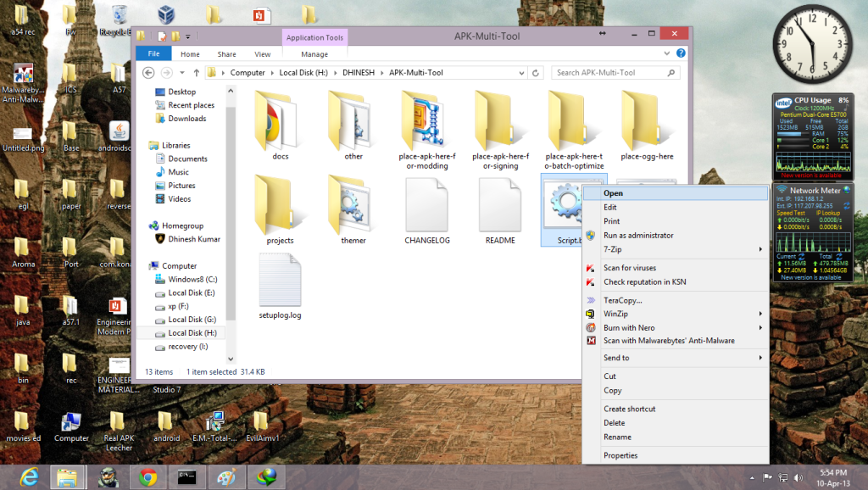Viewport: 868px width, 490px height.
Task: Select Run as administrator
Action: [676, 236]
